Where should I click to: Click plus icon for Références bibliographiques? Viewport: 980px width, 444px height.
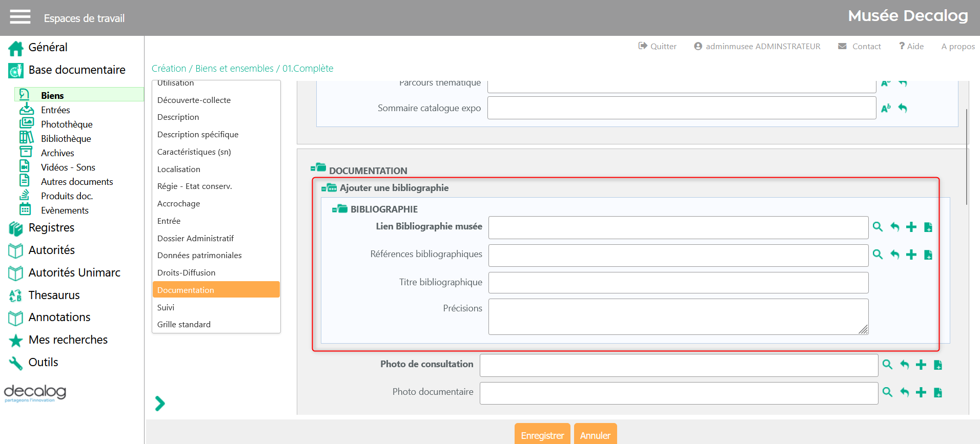click(x=911, y=255)
